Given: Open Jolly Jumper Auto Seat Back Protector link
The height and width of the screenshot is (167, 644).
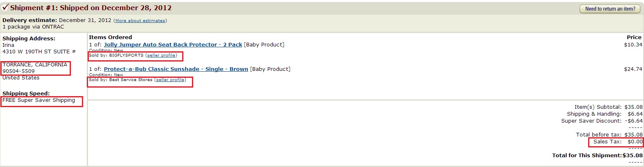Looking at the screenshot, I should tap(173, 44).
